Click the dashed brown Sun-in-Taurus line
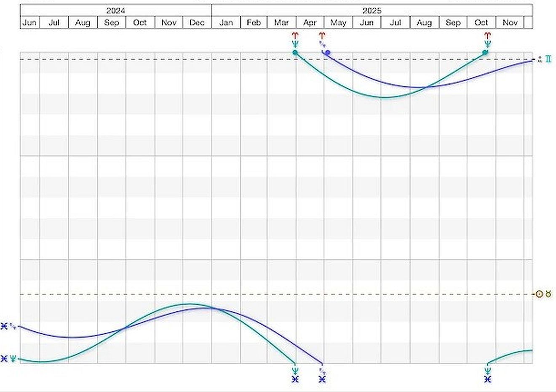 pos(276,294)
